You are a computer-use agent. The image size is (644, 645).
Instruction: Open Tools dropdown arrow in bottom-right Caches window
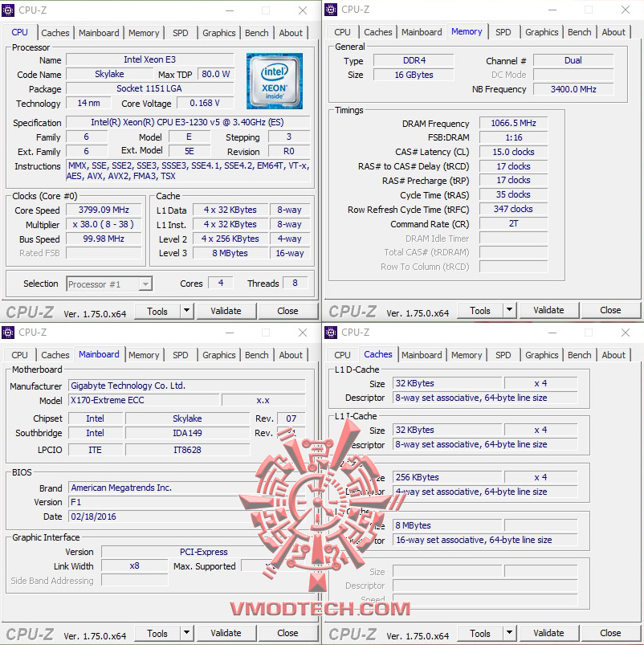pyautogui.click(x=510, y=633)
